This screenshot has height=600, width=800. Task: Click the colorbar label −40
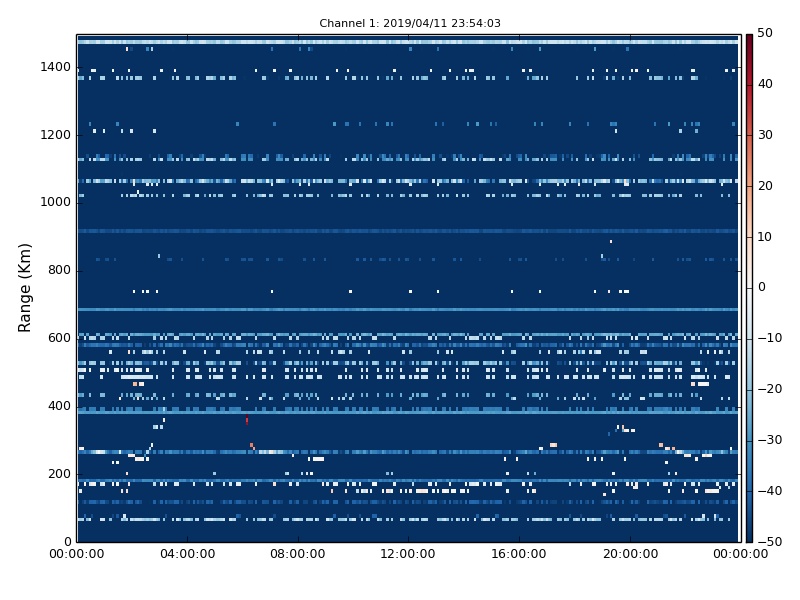click(769, 491)
